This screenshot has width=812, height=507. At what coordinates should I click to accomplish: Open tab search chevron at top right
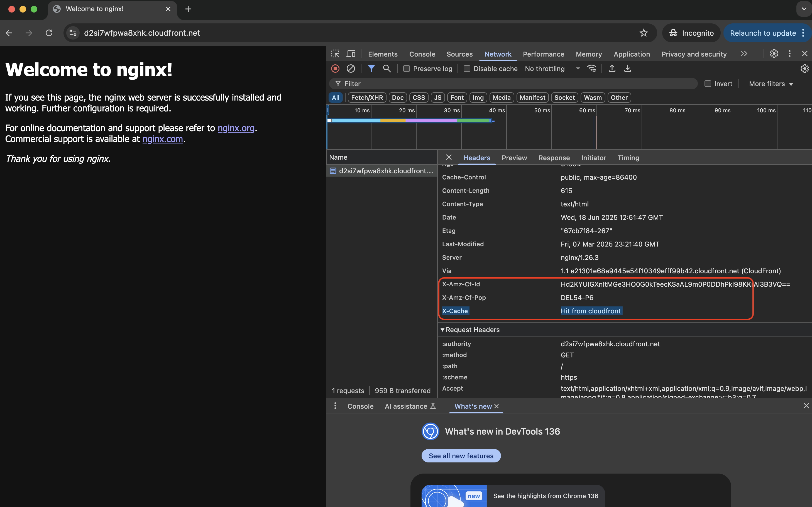[804, 9]
